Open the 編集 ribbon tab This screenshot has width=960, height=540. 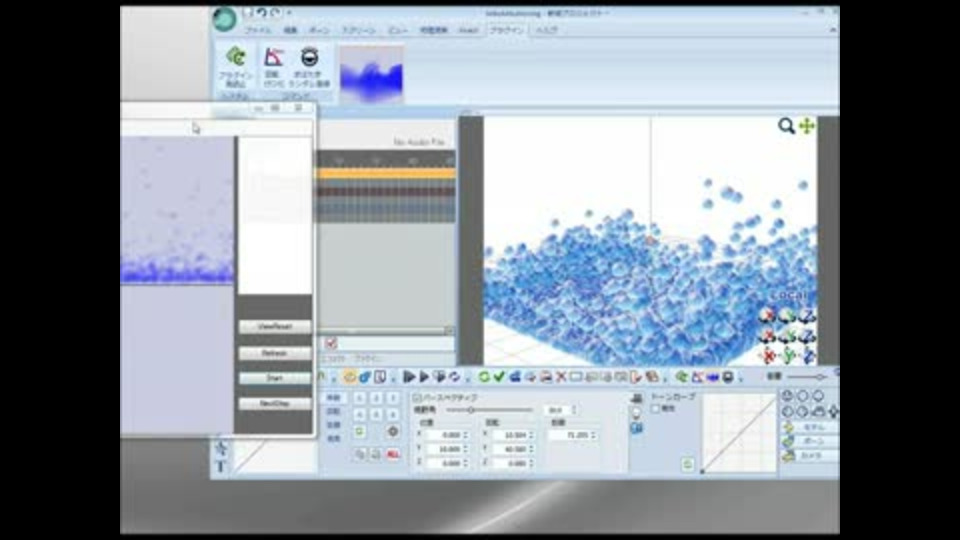pyautogui.click(x=290, y=30)
